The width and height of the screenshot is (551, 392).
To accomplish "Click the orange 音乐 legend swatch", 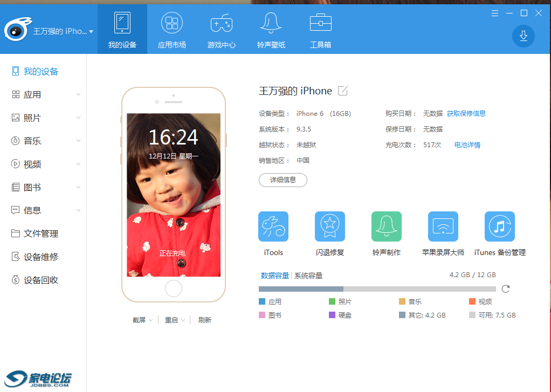I will [x=402, y=301].
